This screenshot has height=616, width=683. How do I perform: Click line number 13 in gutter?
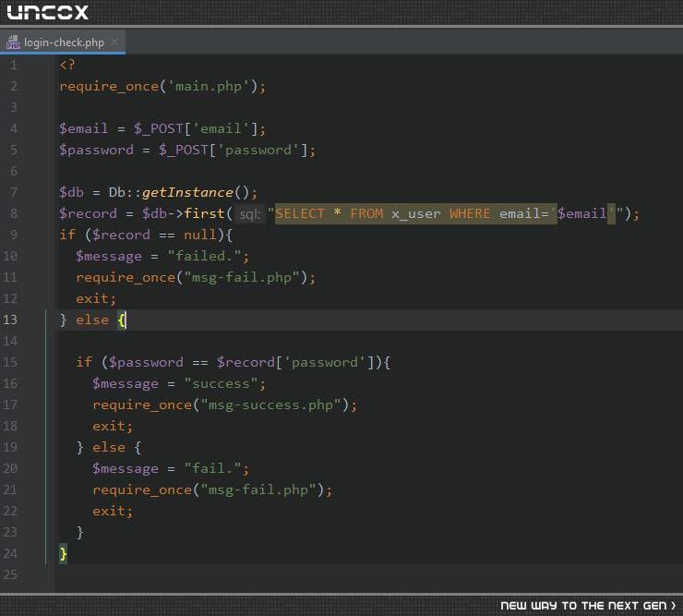(x=9, y=320)
